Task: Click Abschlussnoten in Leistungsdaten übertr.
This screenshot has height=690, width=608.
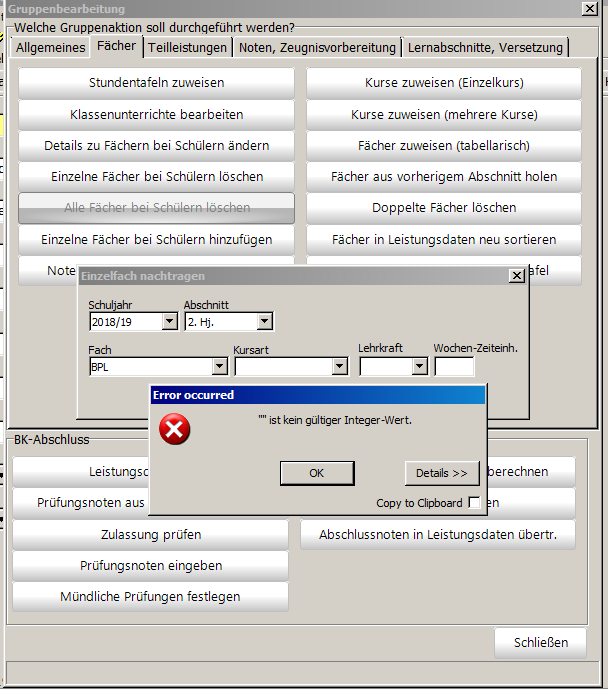Action: pyautogui.click(x=438, y=535)
